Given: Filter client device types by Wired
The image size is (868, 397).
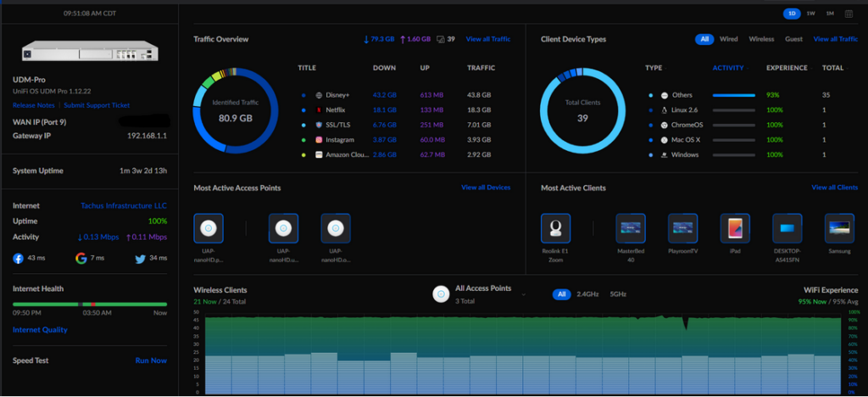Looking at the screenshot, I should pyautogui.click(x=728, y=39).
